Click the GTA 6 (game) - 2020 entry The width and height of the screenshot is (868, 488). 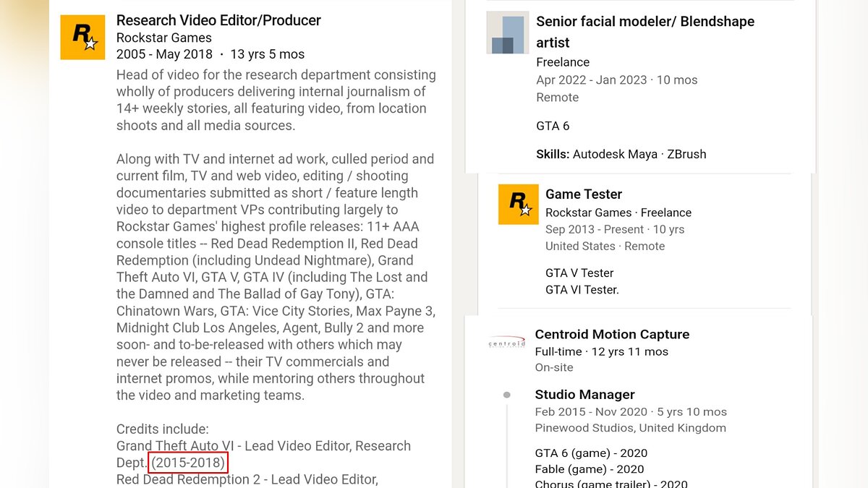(x=591, y=453)
